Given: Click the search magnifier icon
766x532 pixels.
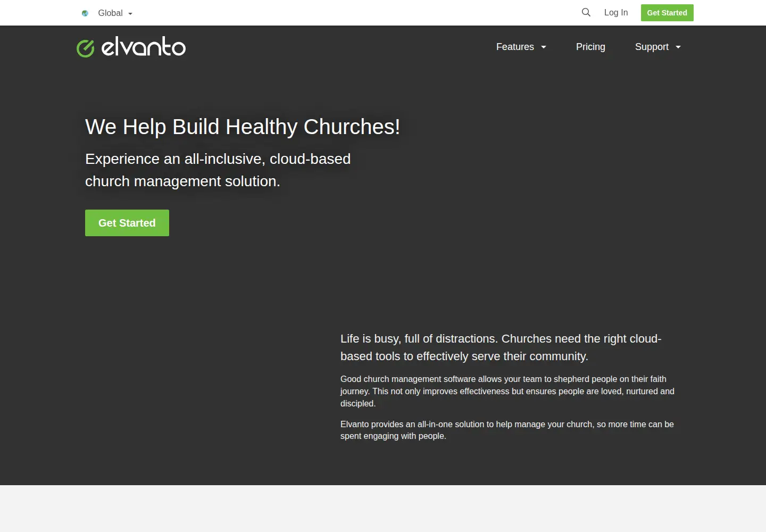Looking at the screenshot, I should pyautogui.click(x=586, y=12).
